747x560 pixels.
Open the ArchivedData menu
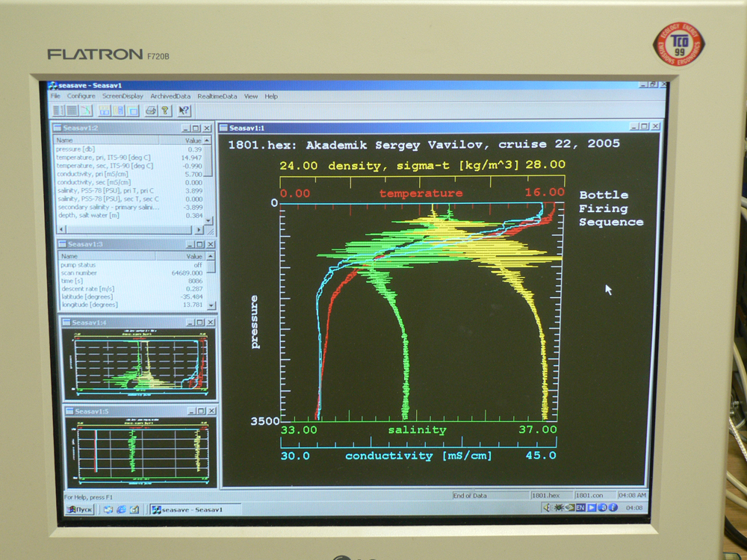[x=170, y=96]
